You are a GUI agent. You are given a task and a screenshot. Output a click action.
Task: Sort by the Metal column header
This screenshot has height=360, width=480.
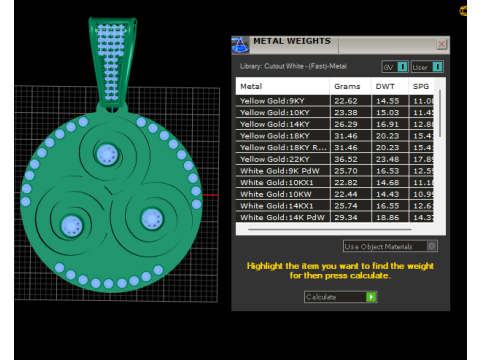pyautogui.click(x=283, y=86)
